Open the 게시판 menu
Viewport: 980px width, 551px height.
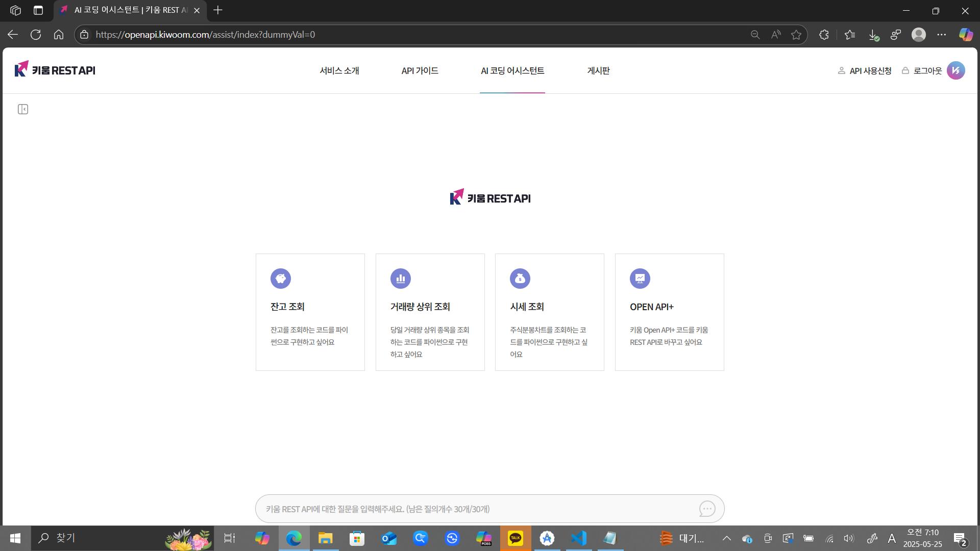[x=599, y=71]
